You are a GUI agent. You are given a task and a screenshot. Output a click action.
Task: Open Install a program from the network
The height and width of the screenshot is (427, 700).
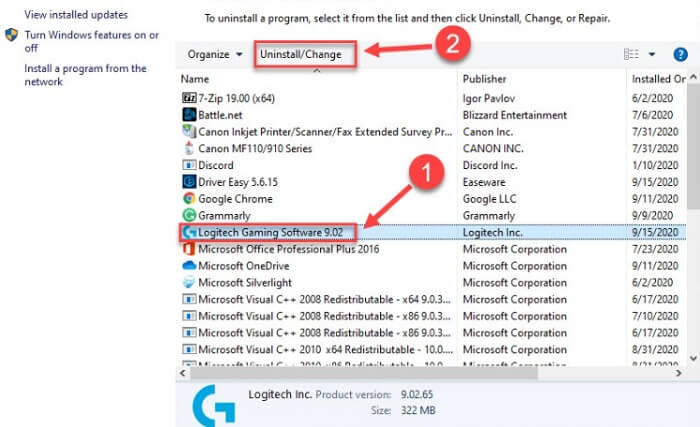pos(85,75)
